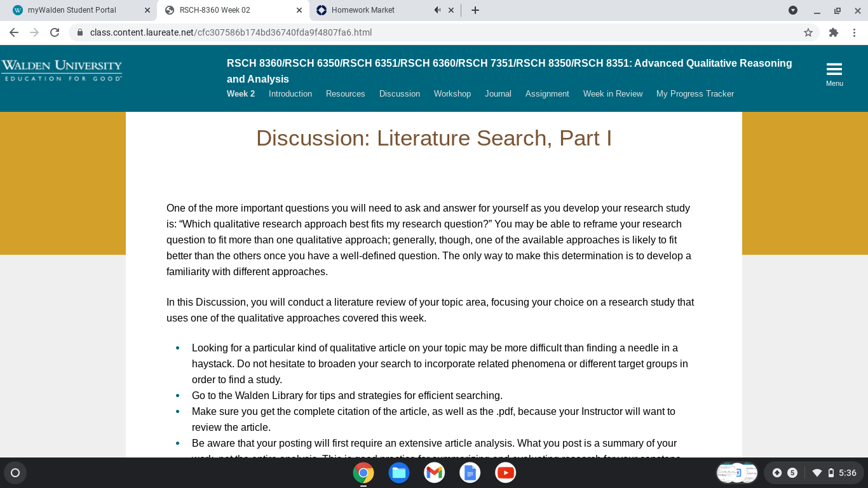The image size is (868, 488).
Task: Click the Week 2 label
Action: click(x=241, y=93)
